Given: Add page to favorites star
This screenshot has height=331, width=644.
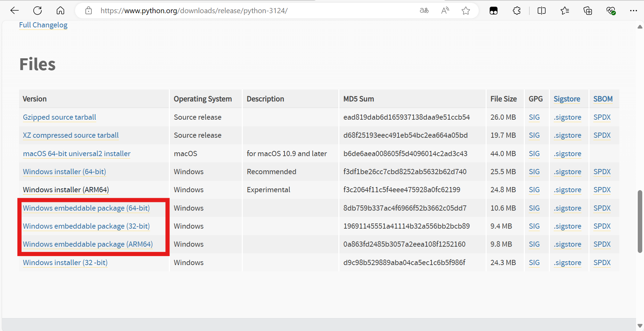Looking at the screenshot, I should point(466,11).
